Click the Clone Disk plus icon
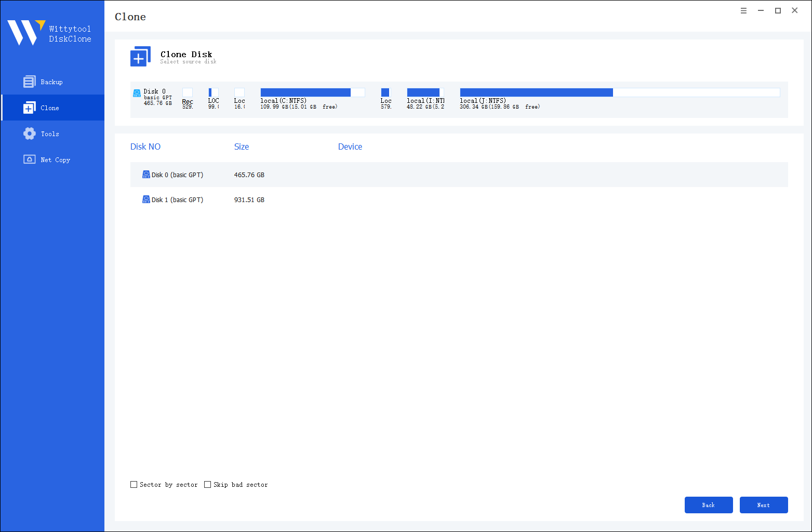The height and width of the screenshot is (532, 812). tap(140, 57)
